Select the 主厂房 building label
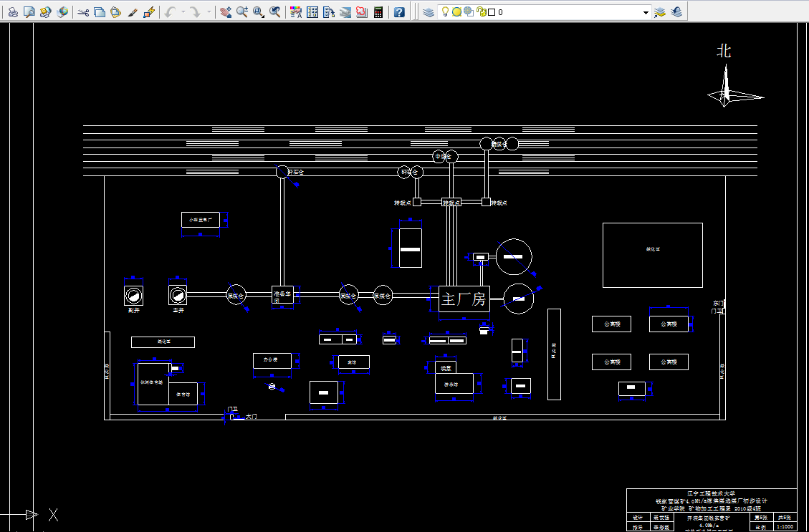The width and height of the screenshot is (809, 532). tap(464, 299)
